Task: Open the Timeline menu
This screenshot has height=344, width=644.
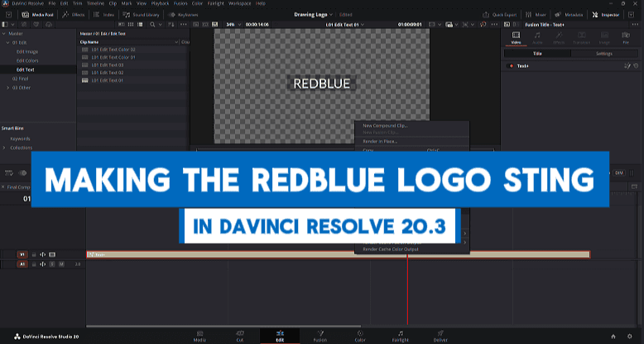Action: tap(95, 3)
